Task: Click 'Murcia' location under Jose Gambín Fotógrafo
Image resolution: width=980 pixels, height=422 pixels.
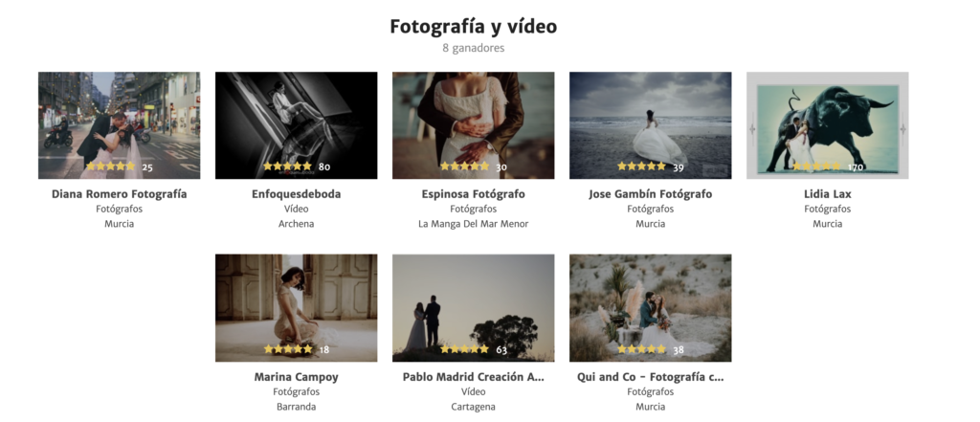Action: click(x=650, y=224)
